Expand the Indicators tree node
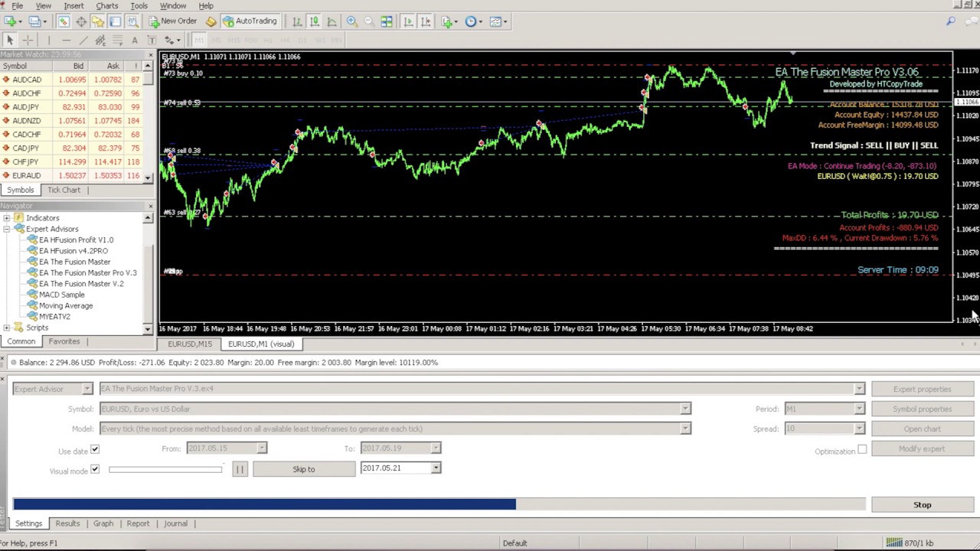 tap(7, 218)
